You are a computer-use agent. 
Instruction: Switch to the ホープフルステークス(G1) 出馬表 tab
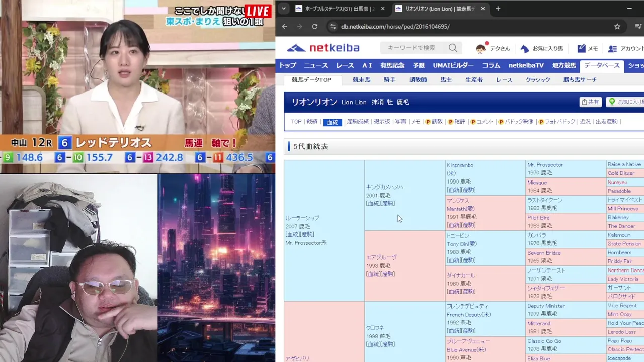[x=335, y=9]
